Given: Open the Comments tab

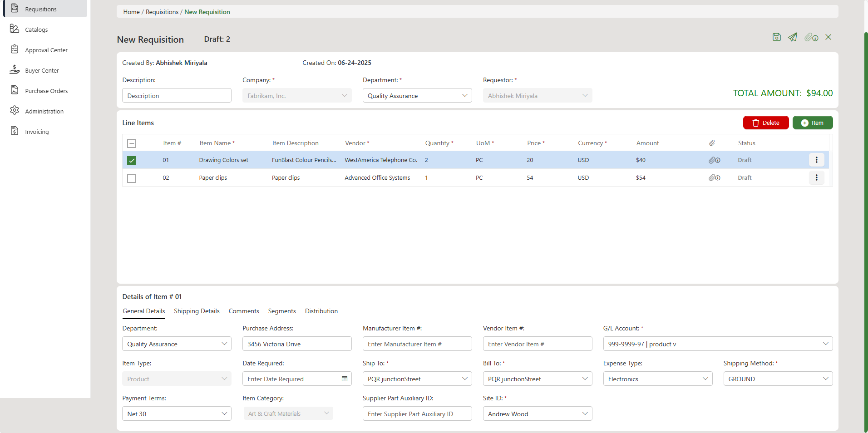Looking at the screenshot, I should pyautogui.click(x=244, y=311).
